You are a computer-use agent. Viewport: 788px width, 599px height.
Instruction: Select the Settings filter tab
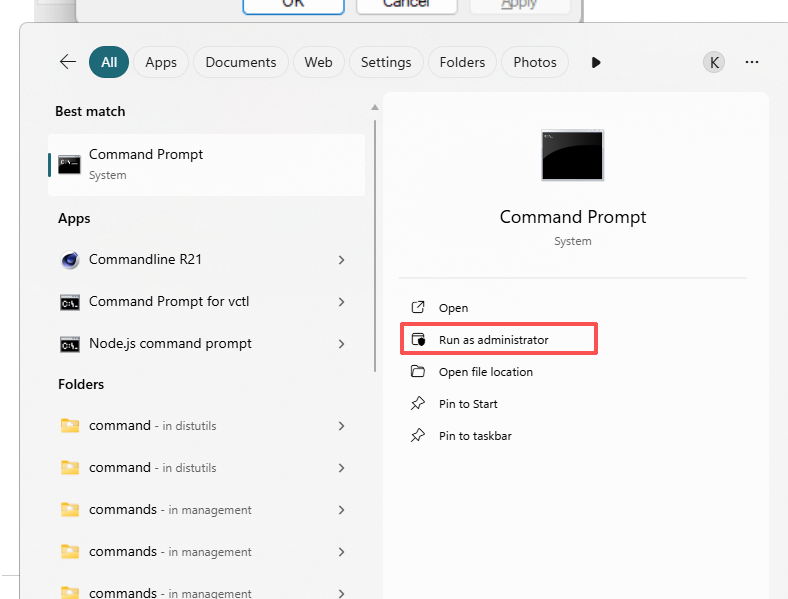point(385,62)
